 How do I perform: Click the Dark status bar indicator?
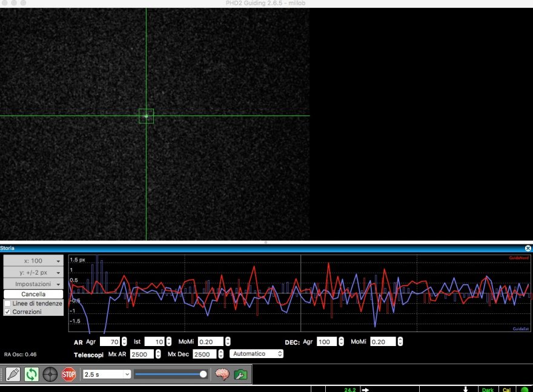click(488, 390)
